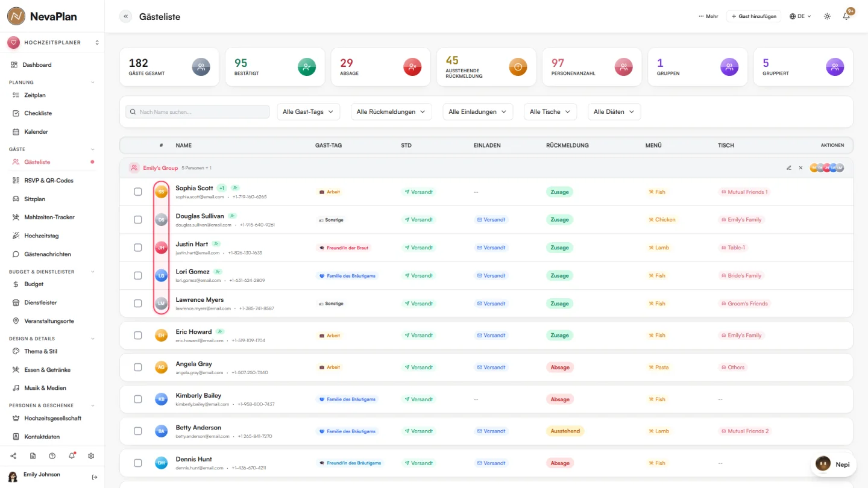Image resolution: width=868 pixels, height=488 pixels.
Task: Click the Nach Name suchen search field
Action: coord(198,111)
